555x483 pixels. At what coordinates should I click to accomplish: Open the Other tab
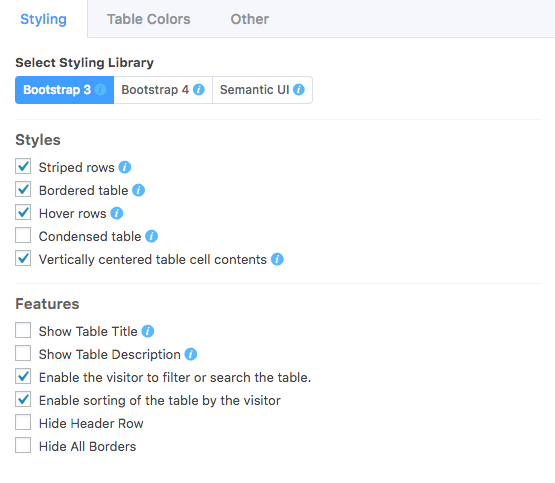tap(250, 19)
